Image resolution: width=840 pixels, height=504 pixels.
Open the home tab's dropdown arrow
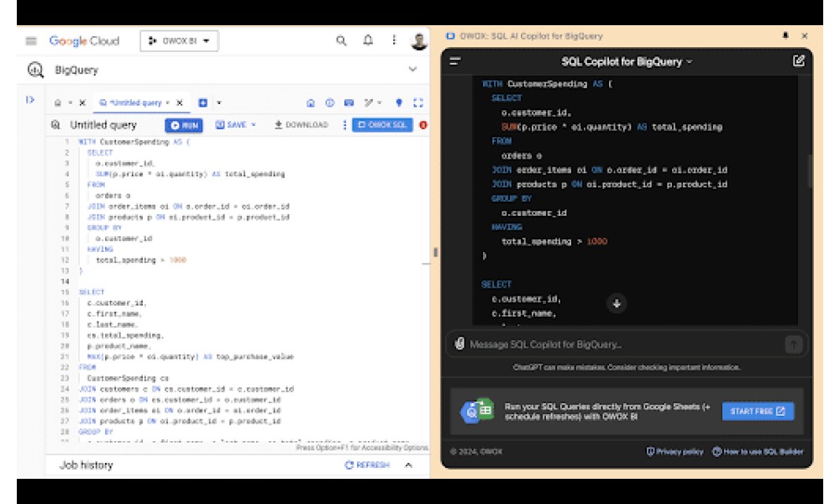[x=71, y=102]
